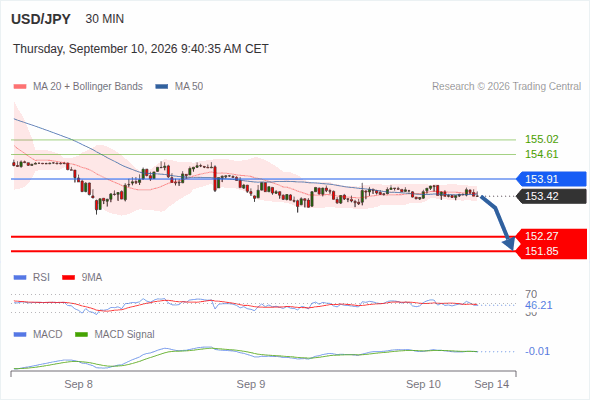Toggle the RSI legend label
Viewport: 590px width, 400px height.
(41, 278)
